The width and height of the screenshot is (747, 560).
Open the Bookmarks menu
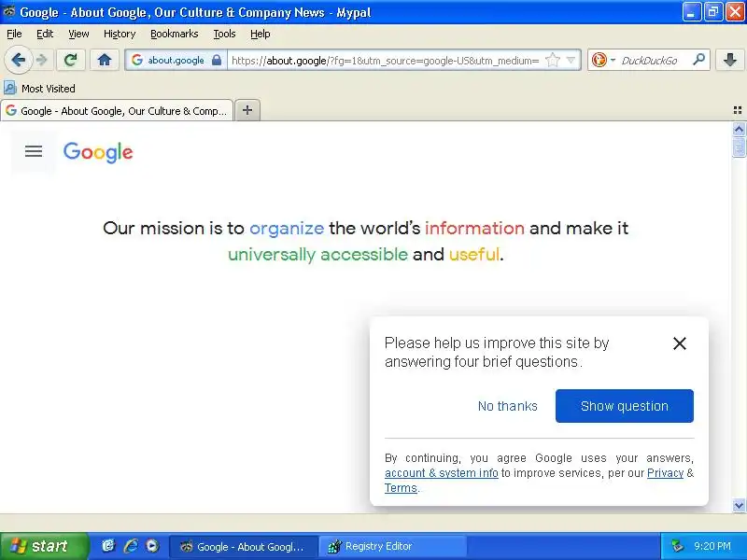click(175, 34)
